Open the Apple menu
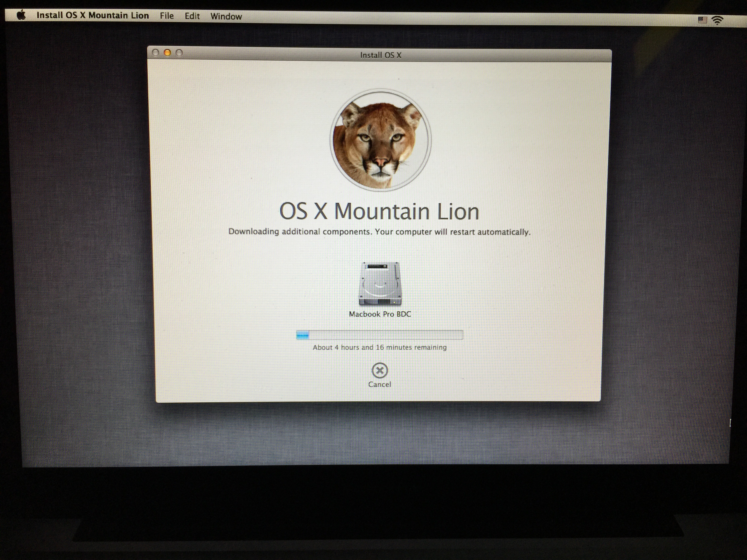747x560 pixels. click(21, 15)
